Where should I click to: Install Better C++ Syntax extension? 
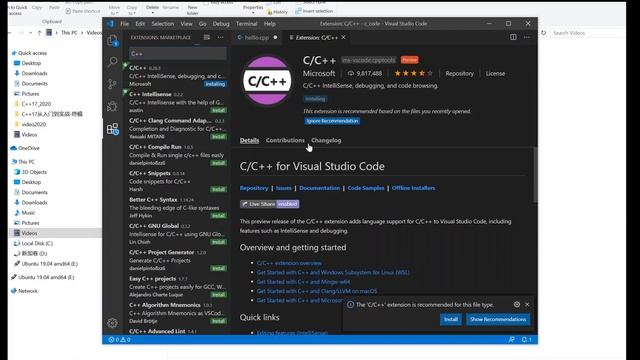[x=218, y=216]
